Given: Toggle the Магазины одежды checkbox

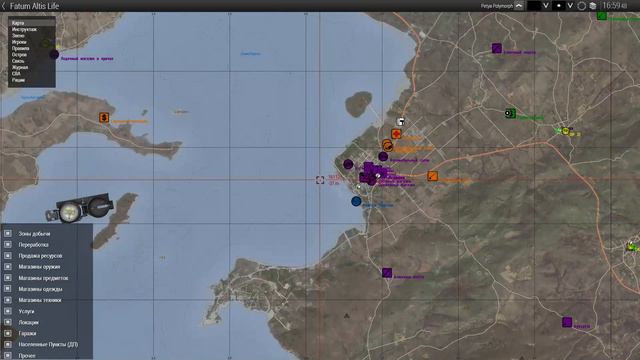Looking at the screenshot, I should tap(8, 289).
